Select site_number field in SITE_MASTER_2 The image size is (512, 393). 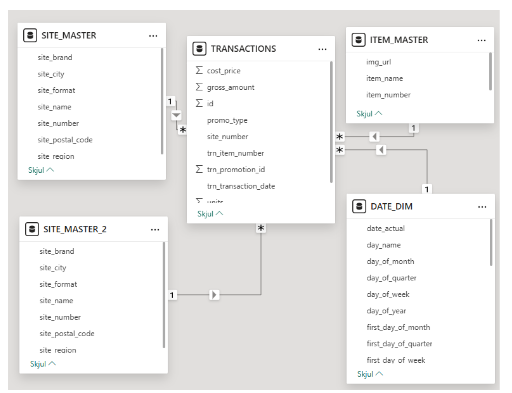coord(60,317)
